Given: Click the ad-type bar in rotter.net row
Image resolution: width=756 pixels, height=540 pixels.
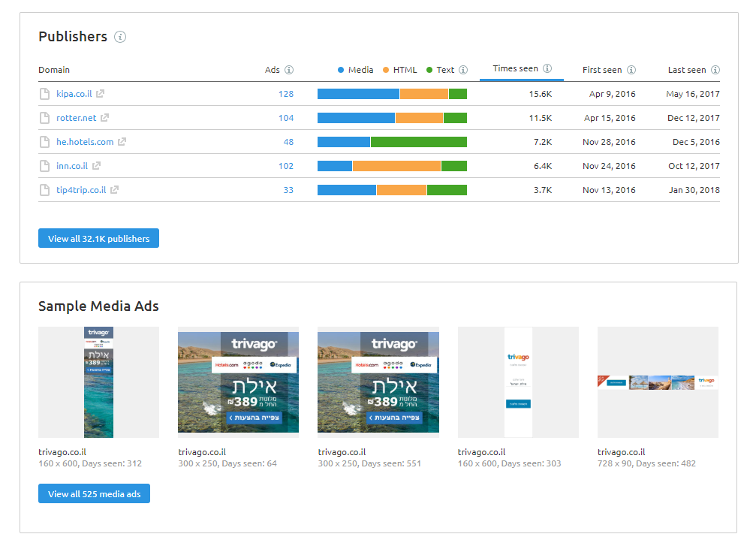Looking at the screenshot, I should 392,118.
